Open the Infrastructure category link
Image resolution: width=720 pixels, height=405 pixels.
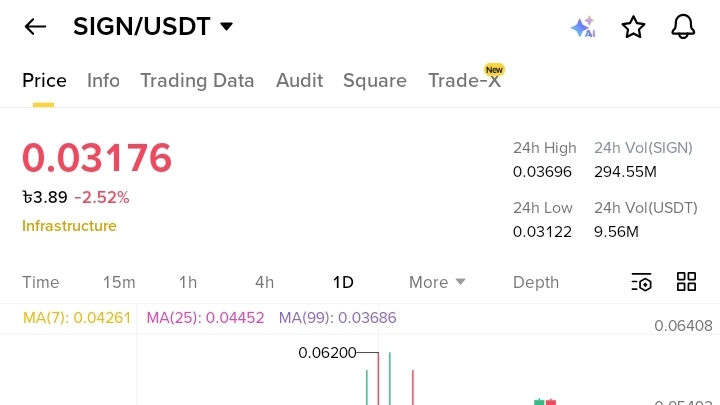(x=69, y=226)
